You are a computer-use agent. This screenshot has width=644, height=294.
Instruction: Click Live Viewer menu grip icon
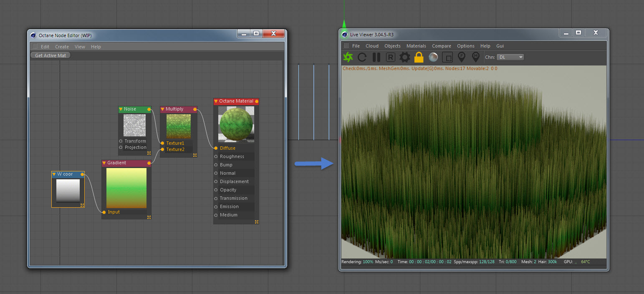tap(346, 46)
